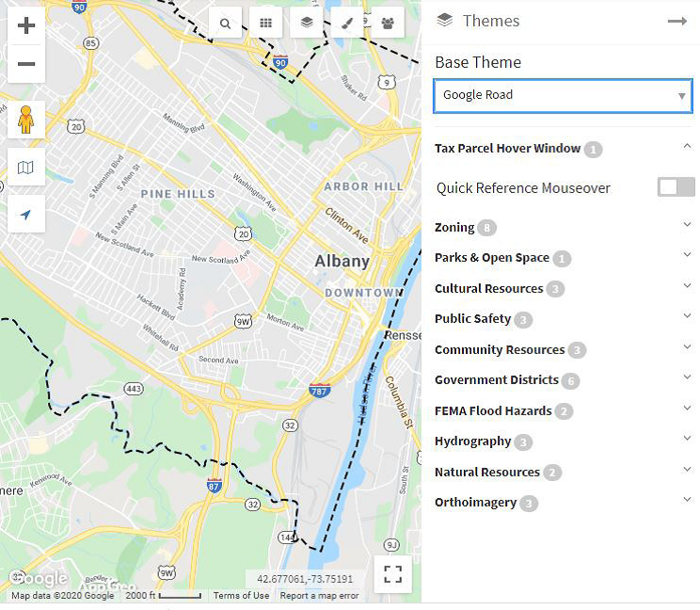
Task: Click Report a map error link
Action: pos(319,595)
